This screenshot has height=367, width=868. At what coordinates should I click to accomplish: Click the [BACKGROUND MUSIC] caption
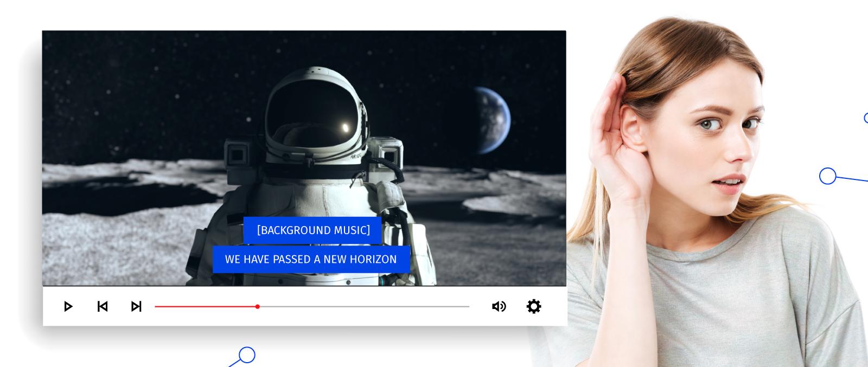pos(313,230)
